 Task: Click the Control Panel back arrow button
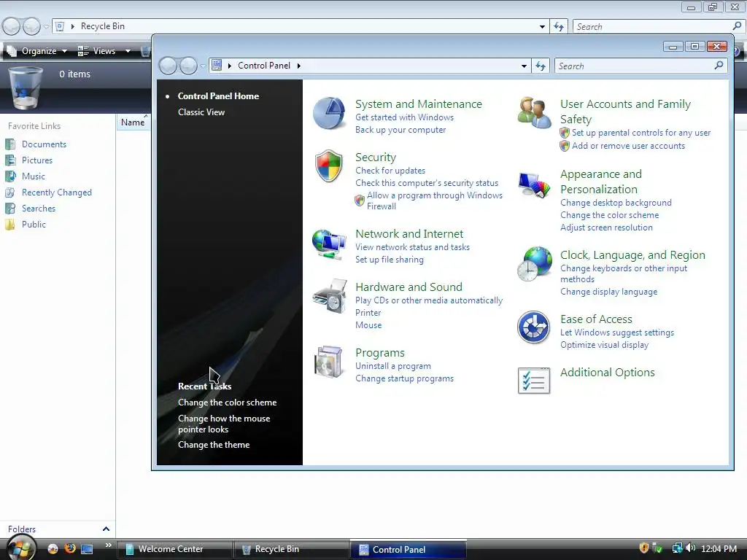[168, 66]
